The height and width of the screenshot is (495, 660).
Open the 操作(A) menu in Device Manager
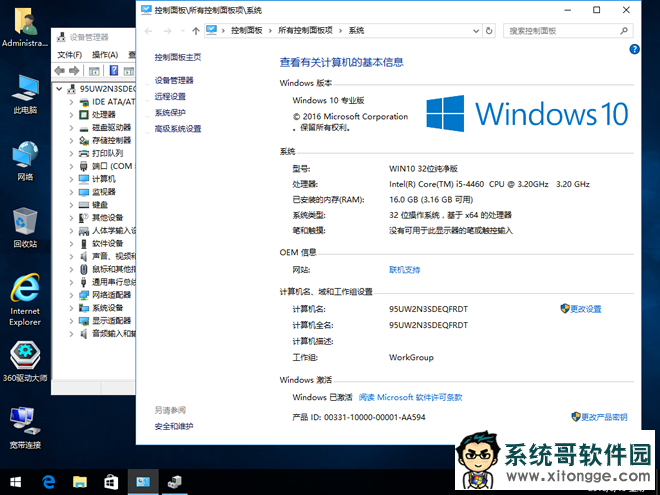105,55
